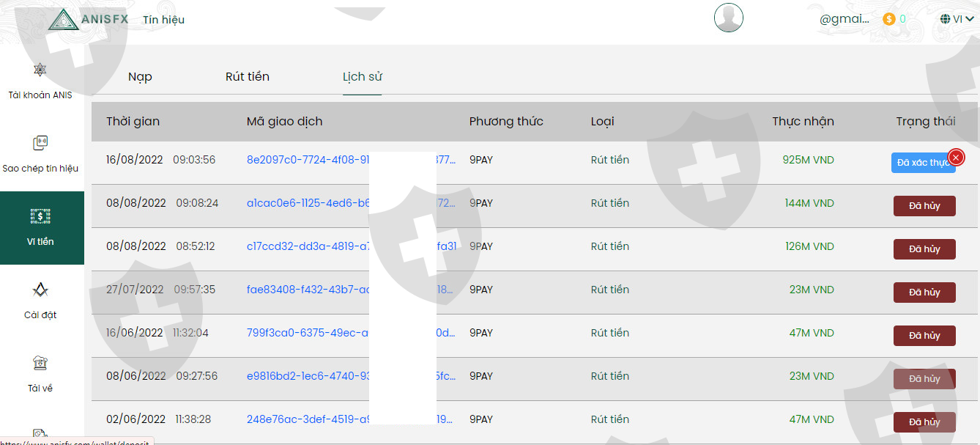Select the date 16/08/2022
The height and width of the screenshot is (445, 980).
coord(135,160)
